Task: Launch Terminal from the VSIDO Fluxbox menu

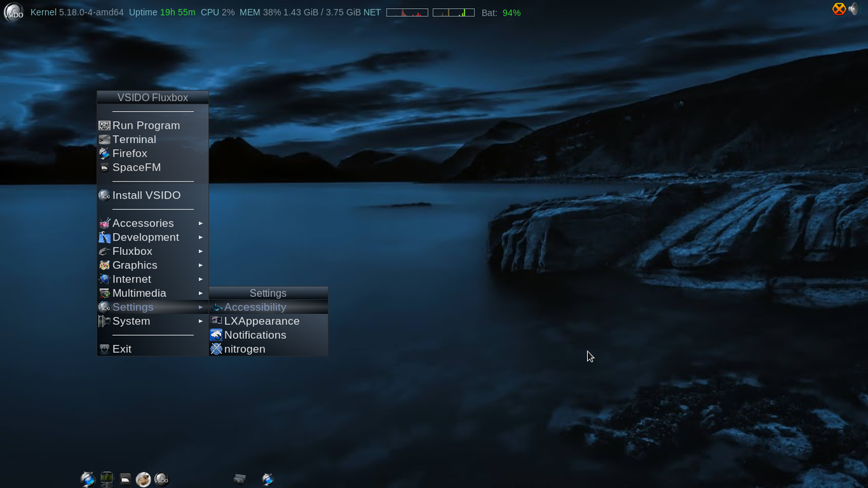Action: 153,140
